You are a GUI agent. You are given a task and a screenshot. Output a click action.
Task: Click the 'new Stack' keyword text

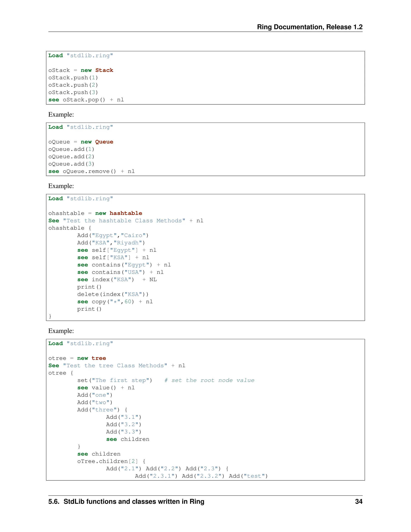[97, 70]
